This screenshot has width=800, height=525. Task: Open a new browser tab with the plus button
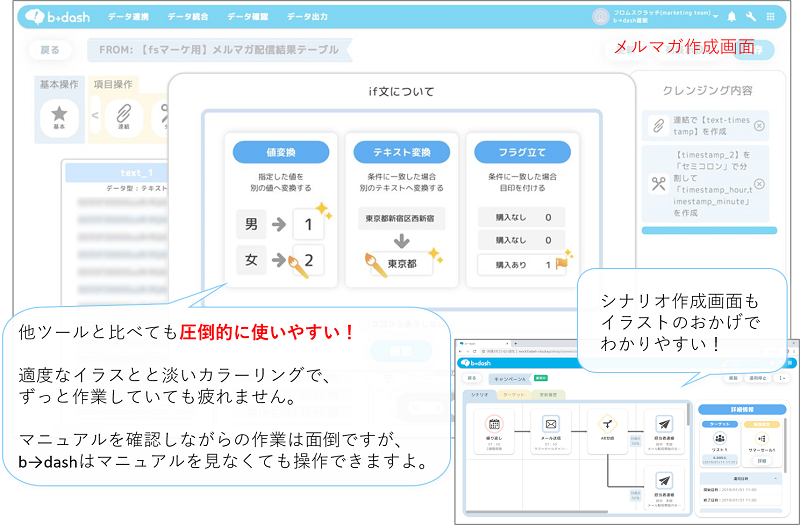coord(515,344)
